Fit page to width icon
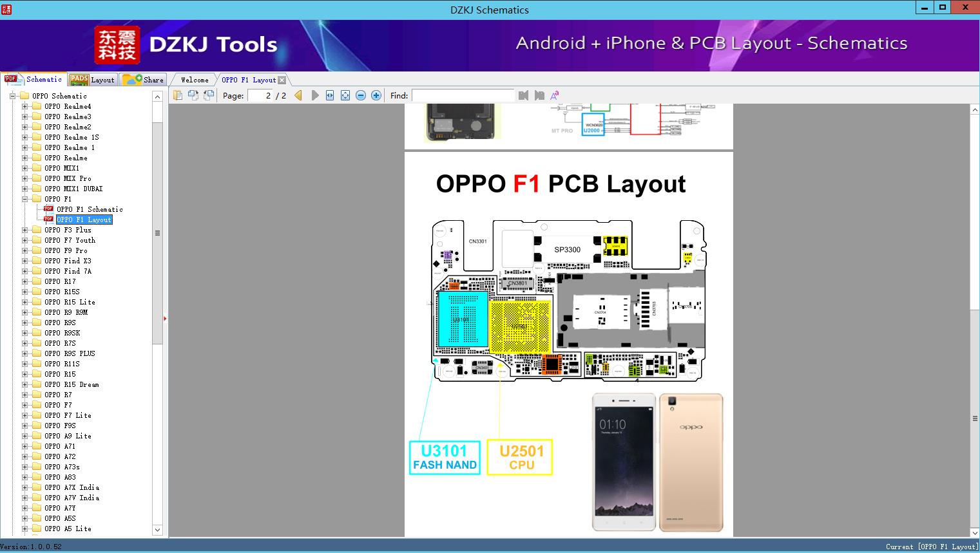Screen dimensions: 980x553 (330, 95)
